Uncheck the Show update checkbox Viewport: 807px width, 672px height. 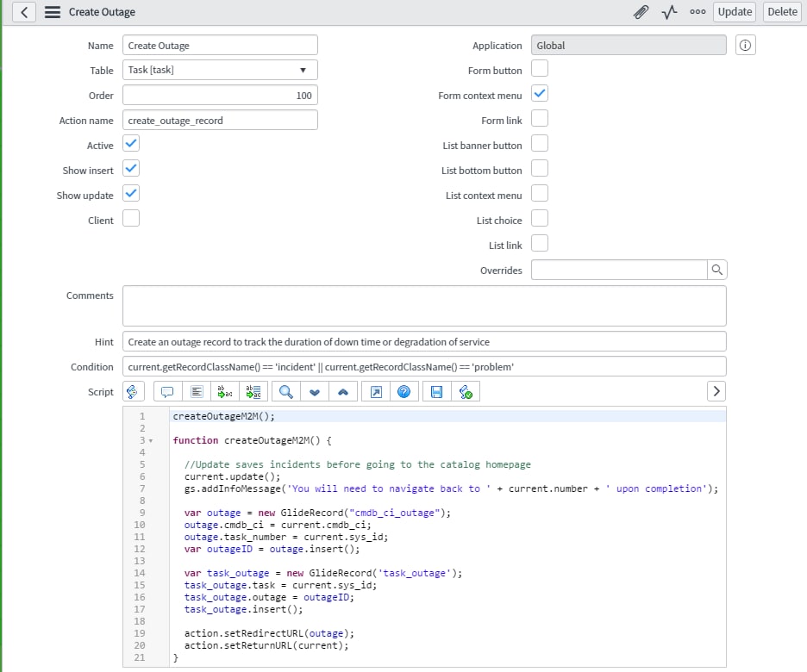pyautogui.click(x=131, y=193)
